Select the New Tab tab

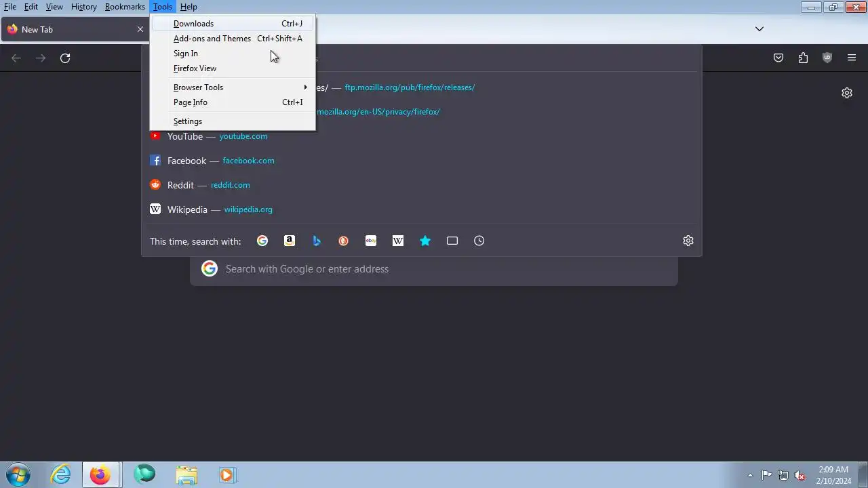[74, 29]
